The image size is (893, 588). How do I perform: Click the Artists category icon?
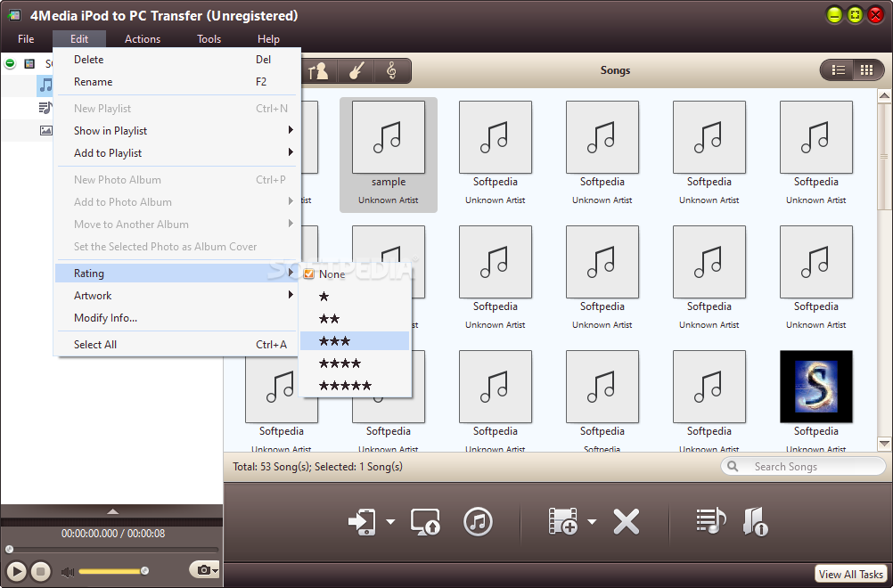pos(318,70)
